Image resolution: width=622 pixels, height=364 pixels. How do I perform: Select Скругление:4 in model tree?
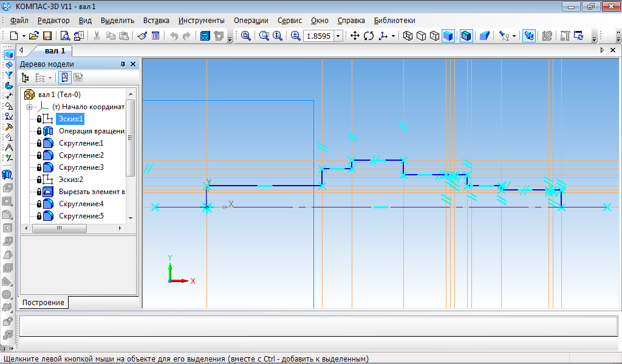(x=81, y=204)
